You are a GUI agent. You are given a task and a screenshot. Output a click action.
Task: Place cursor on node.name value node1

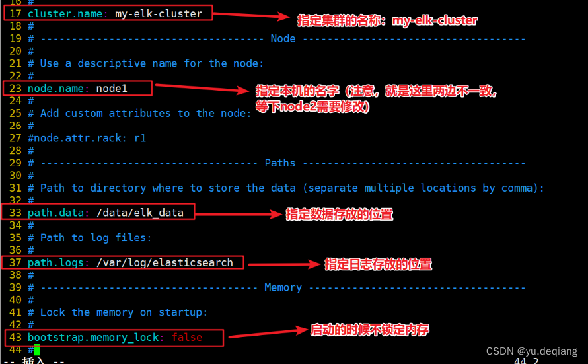(x=112, y=89)
